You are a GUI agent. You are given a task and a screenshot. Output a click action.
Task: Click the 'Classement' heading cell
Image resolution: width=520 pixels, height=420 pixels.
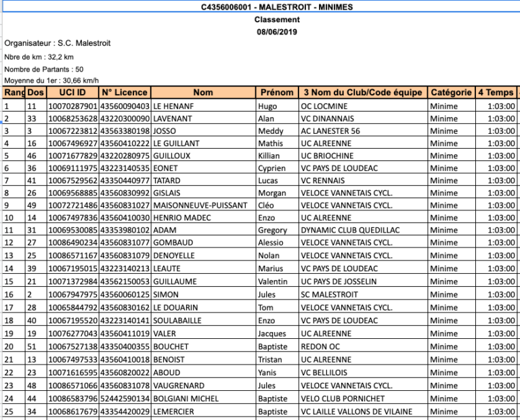click(x=277, y=20)
